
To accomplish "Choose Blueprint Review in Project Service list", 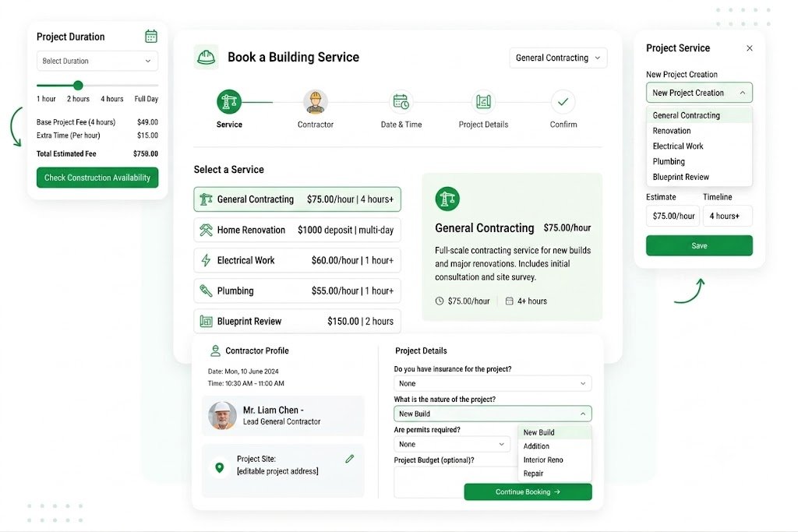I will tap(699, 177).
